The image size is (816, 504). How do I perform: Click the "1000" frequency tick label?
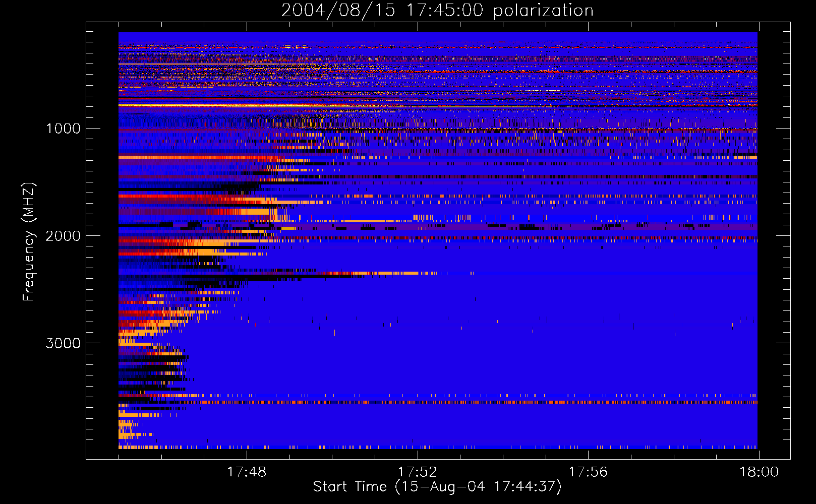point(63,129)
